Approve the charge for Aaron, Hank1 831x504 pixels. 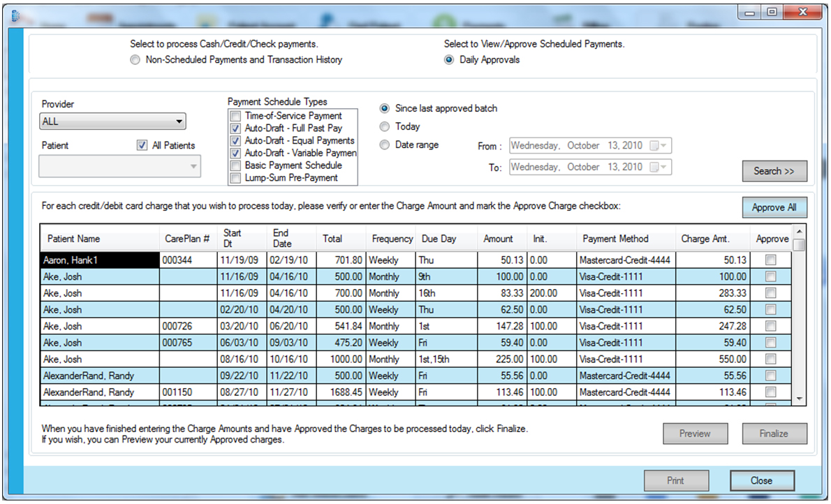[770, 260]
